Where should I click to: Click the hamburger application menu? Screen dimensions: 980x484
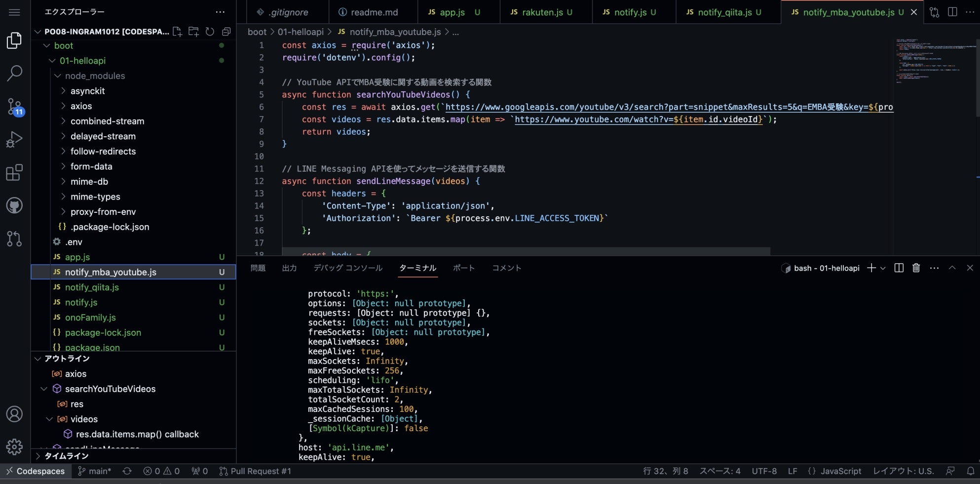[14, 12]
